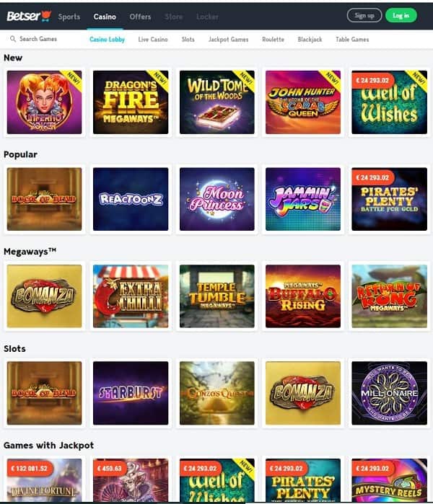Open Dragon's Fire Megaways game

pos(131,102)
